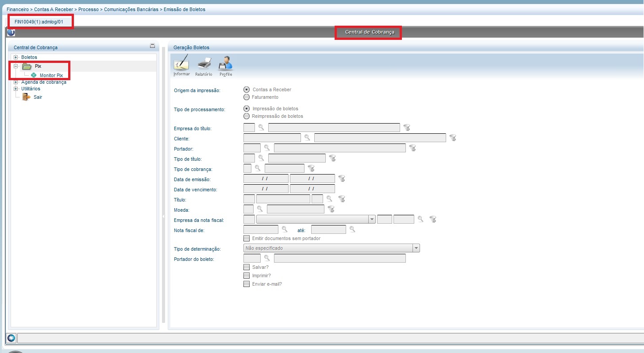The height and width of the screenshot is (353, 644).
Task: Select Agenda de cobrança tree item
Action: pyautogui.click(x=44, y=82)
